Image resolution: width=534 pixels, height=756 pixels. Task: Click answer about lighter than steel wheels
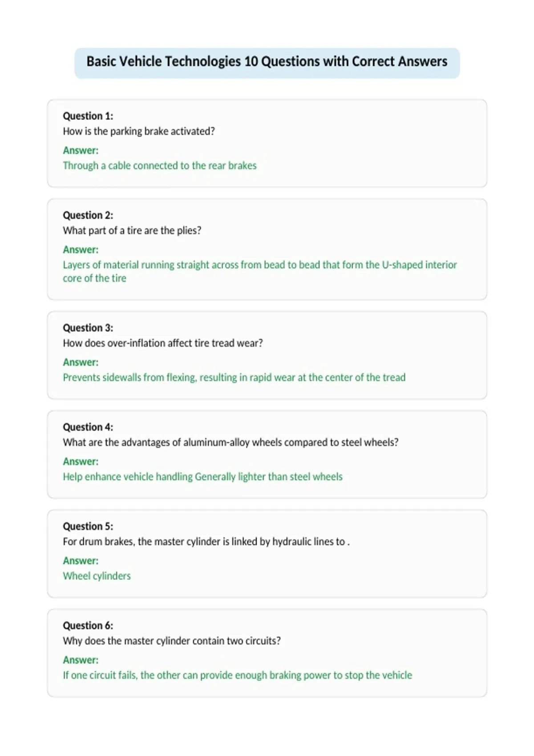[202, 477]
